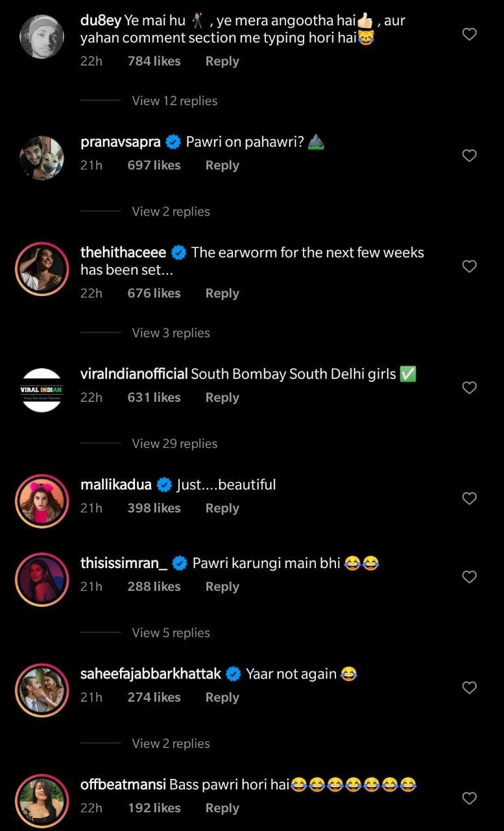504x831 pixels.
Task: Open mallikadua's story avatar ring
Action: [42, 501]
